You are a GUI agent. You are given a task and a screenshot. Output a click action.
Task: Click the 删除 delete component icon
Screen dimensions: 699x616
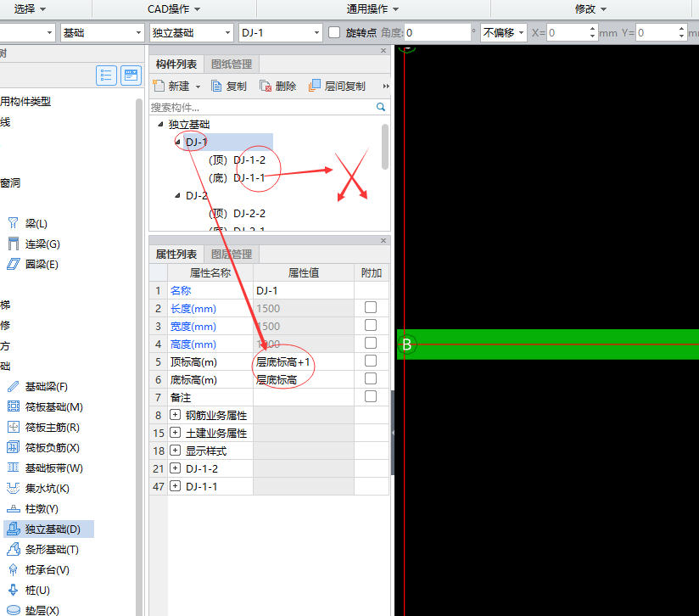pyautogui.click(x=266, y=86)
